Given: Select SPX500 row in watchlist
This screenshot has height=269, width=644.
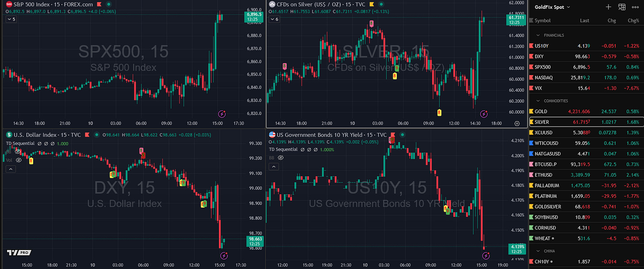Looking at the screenshot, I should (586, 67).
